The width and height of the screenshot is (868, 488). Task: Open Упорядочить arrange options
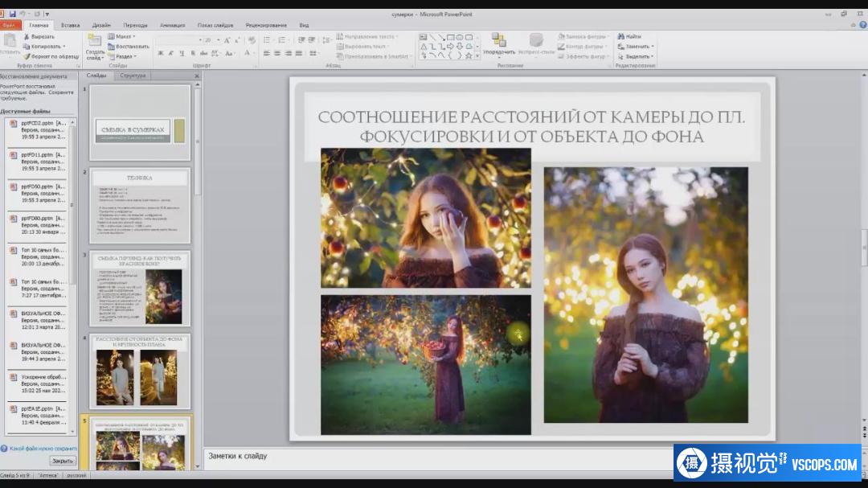[499, 44]
